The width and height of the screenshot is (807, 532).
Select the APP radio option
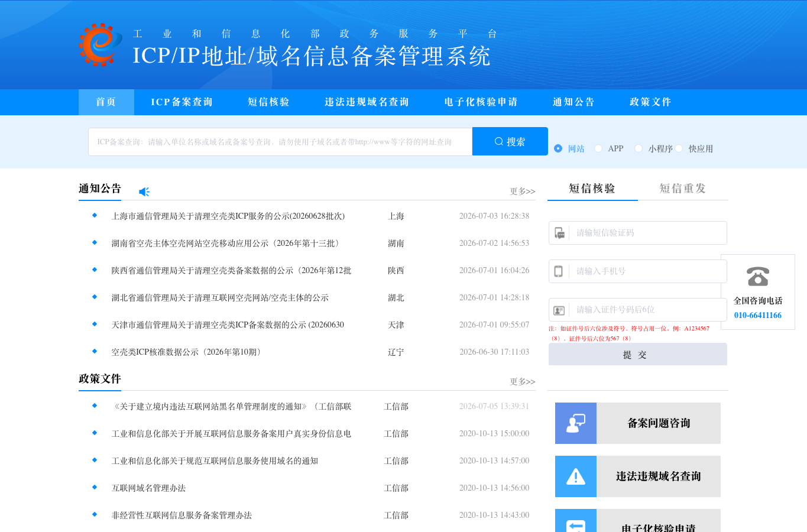598,148
